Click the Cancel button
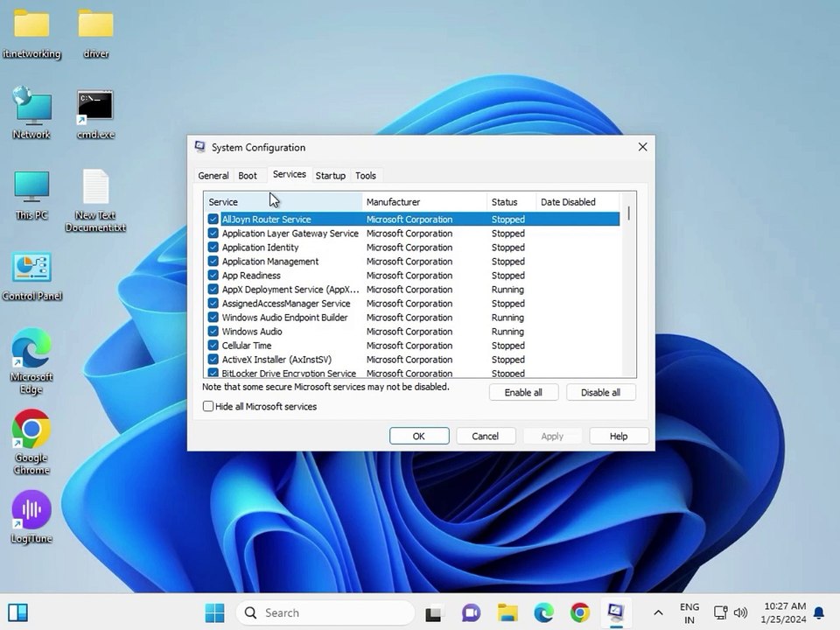840x630 pixels. click(486, 436)
